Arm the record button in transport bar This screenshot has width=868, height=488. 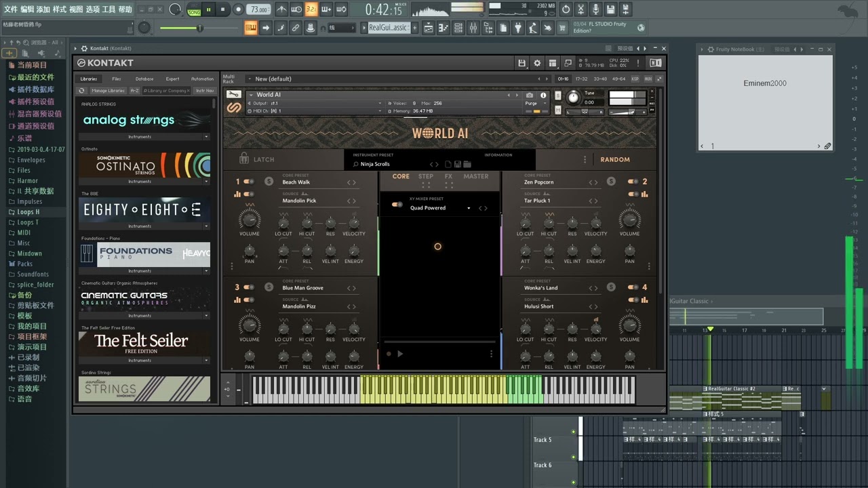238,9
